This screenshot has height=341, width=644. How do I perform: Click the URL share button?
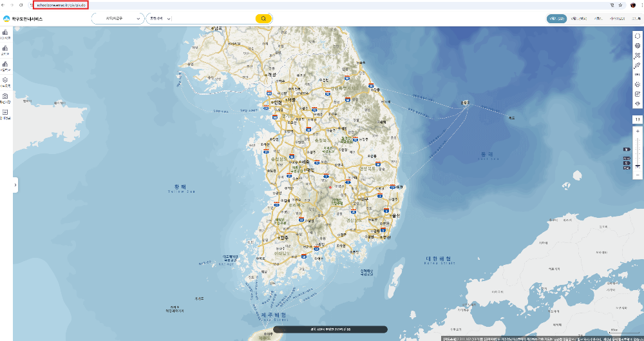(x=638, y=74)
